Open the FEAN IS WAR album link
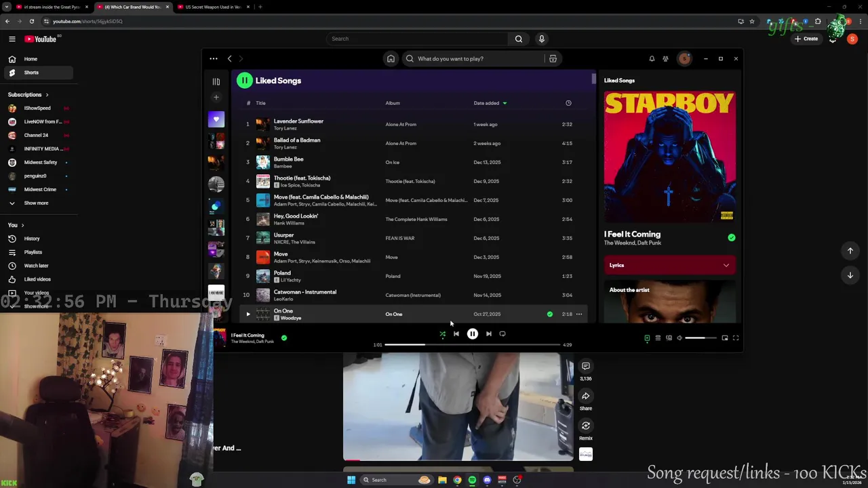Viewport: 868px width, 488px height. [399, 238]
